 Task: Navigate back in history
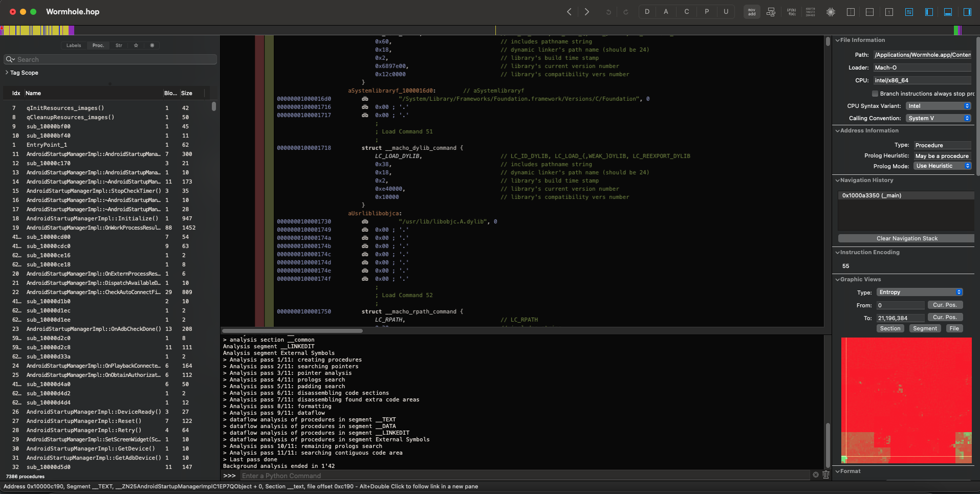click(x=569, y=12)
